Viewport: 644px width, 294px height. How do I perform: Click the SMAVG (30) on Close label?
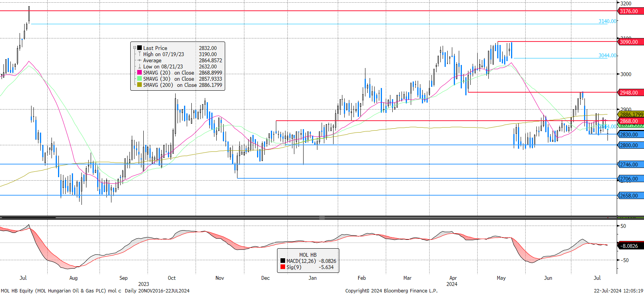coord(169,79)
